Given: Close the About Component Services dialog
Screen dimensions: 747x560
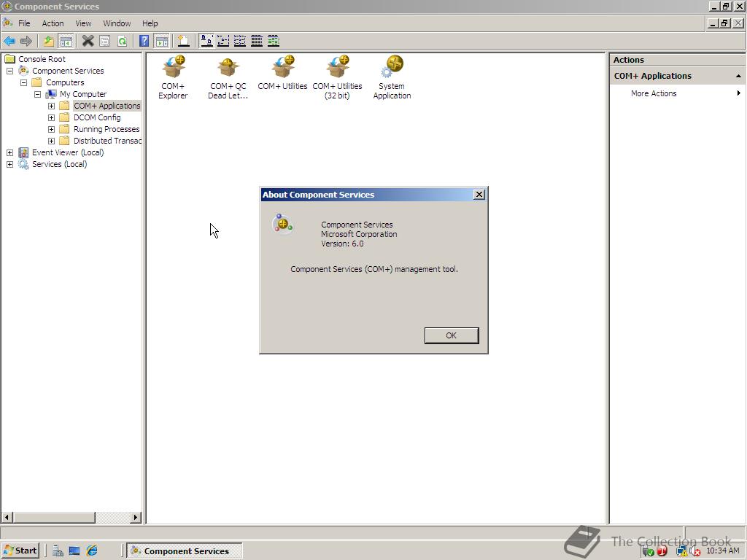Looking at the screenshot, I should tap(479, 194).
